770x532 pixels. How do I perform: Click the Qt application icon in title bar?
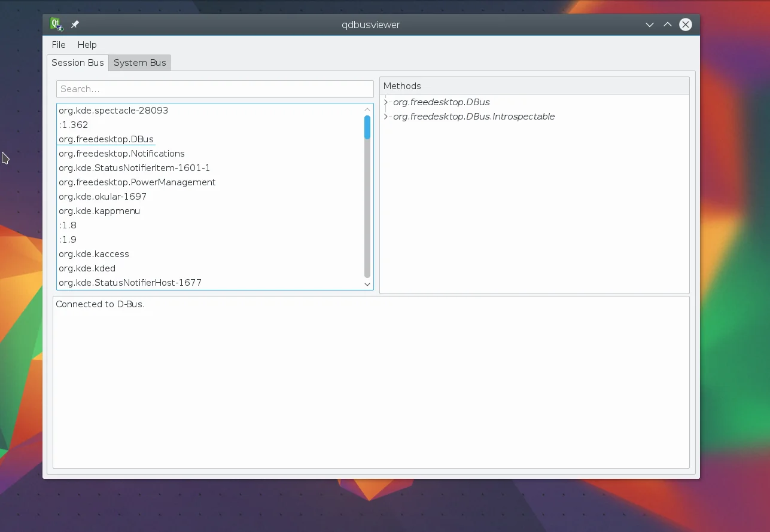(x=56, y=25)
